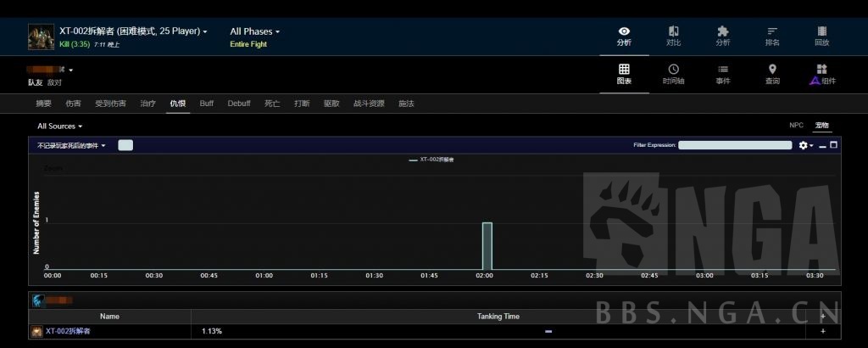Open the 回放 replay view
This screenshot has width=868, height=348.
(x=822, y=36)
